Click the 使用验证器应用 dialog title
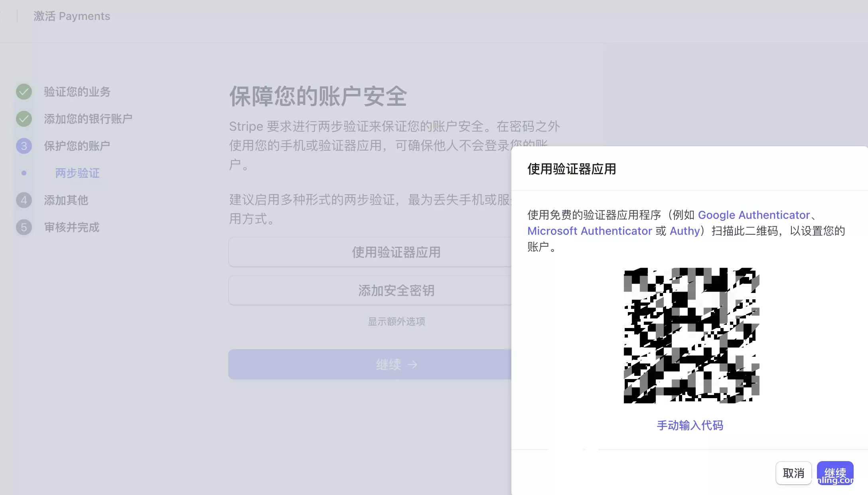The image size is (868, 495). 572,169
